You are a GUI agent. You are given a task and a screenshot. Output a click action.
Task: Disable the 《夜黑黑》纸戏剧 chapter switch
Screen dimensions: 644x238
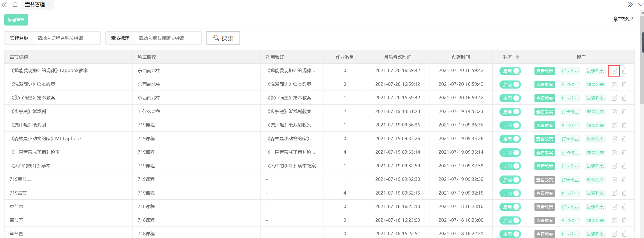[x=510, y=112]
